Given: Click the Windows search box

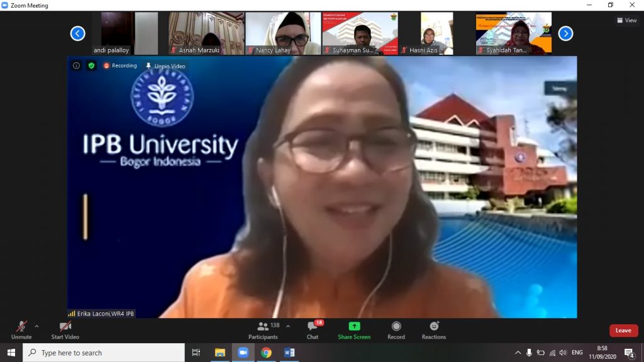Looking at the screenshot, I should [101, 353].
